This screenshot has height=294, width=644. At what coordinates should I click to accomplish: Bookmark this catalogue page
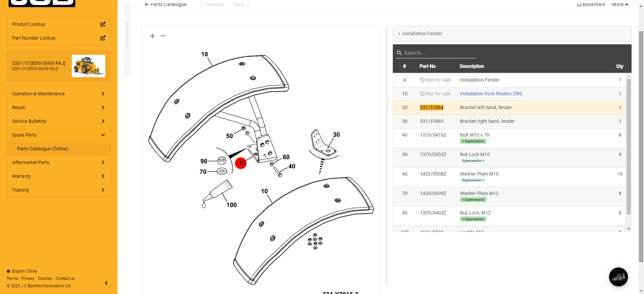(x=591, y=4)
